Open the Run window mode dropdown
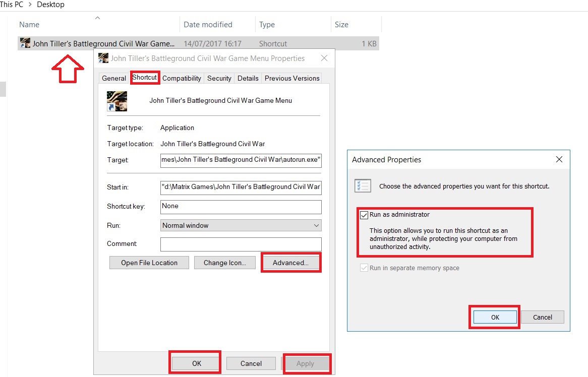Image resolution: width=588 pixels, height=377 pixels. point(241,225)
